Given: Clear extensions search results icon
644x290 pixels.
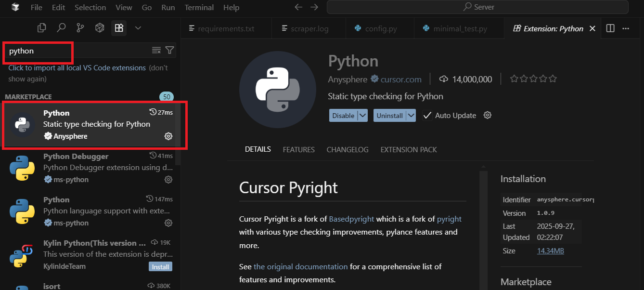Looking at the screenshot, I should coord(156,50).
